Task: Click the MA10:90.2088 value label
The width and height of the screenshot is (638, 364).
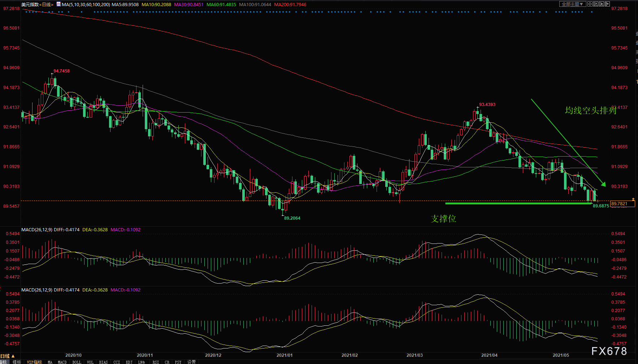Action: pyautogui.click(x=156, y=4)
